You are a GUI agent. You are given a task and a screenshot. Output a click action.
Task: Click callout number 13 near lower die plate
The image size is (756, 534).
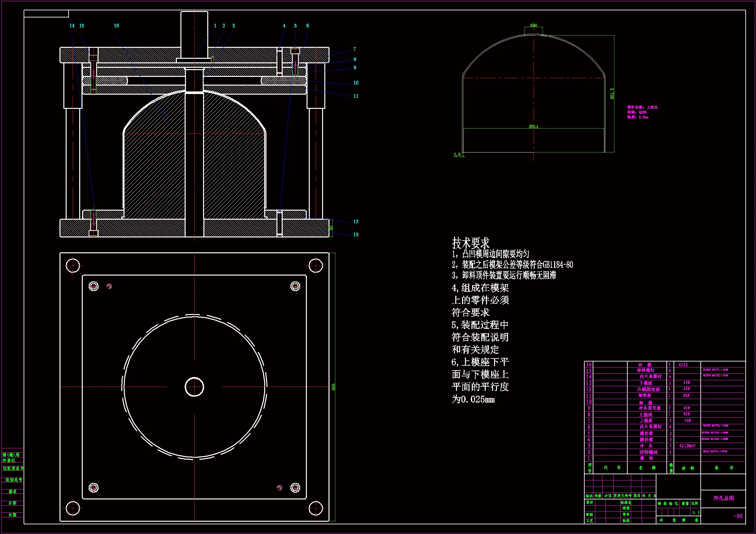[356, 235]
